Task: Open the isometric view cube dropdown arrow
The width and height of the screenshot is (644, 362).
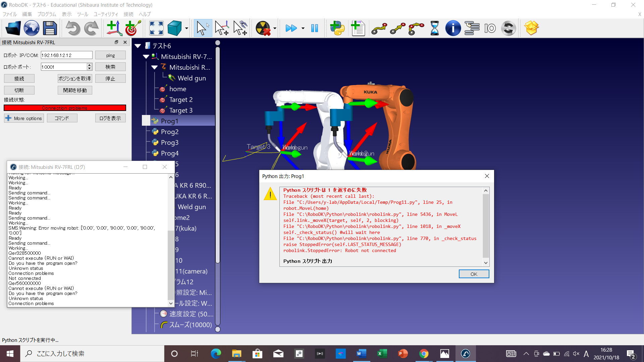Action: pos(186,28)
